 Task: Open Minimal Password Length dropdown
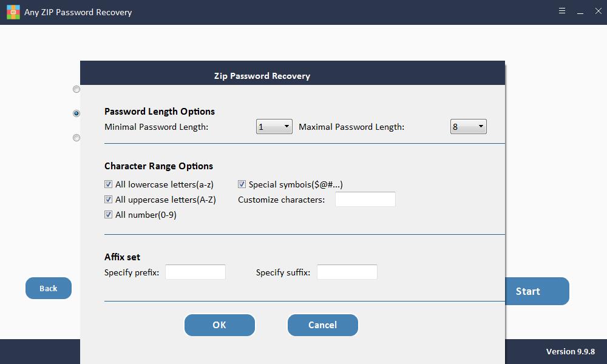coord(274,127)
